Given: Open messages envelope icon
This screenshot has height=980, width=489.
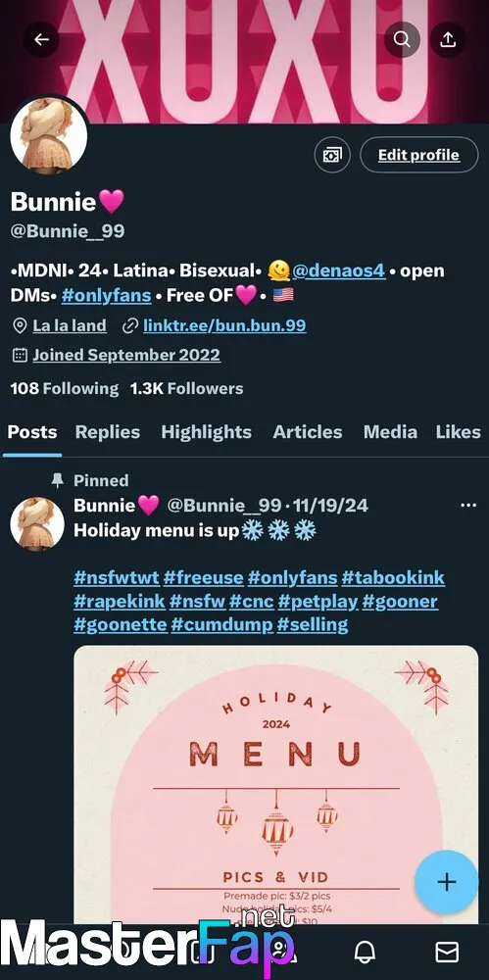Looking at the screenshot, I should pyautogui.click(x=447, y=952).
